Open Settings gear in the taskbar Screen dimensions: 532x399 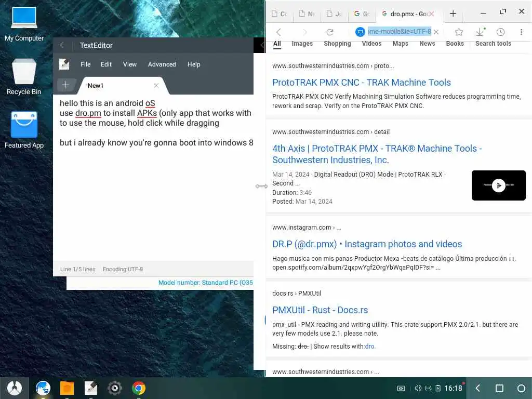coord(115,388)
